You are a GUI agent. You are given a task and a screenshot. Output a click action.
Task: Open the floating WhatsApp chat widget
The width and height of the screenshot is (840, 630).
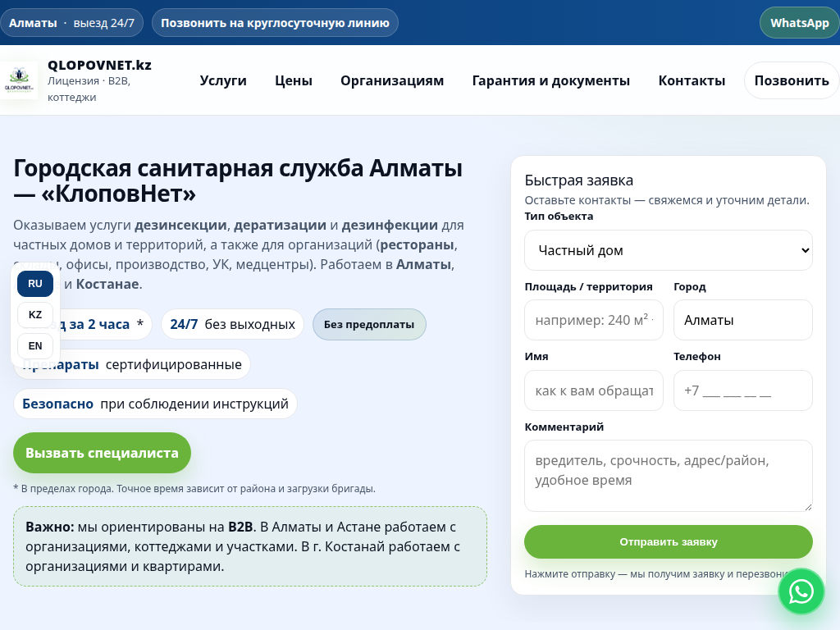[801, 591]
